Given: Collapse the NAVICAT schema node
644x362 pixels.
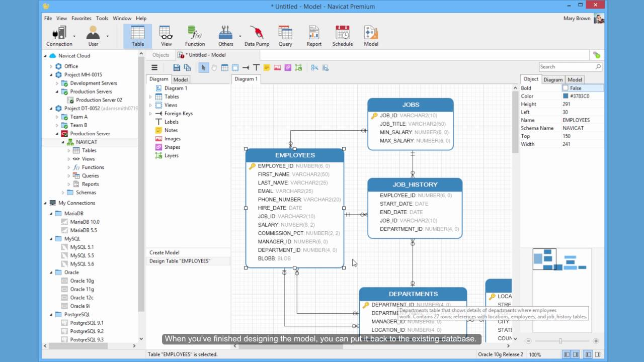Looking at the screenshot, I should tap(63, 142).
